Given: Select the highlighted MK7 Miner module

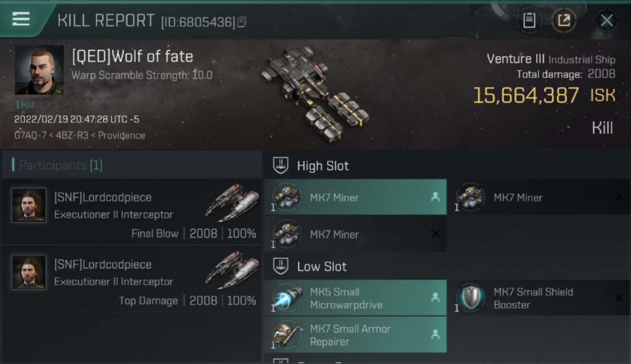Looking at the screenshot, I should coord(355,197).
